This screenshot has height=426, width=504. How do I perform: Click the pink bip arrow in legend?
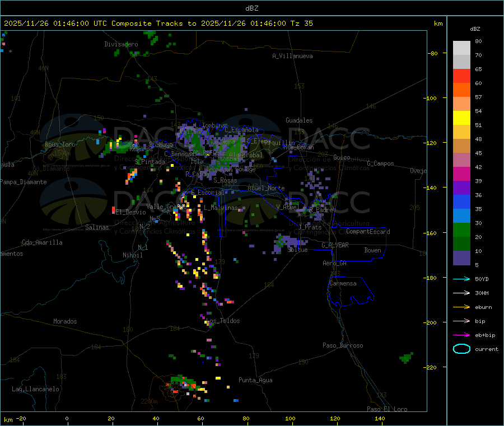(x=461, y=321)
